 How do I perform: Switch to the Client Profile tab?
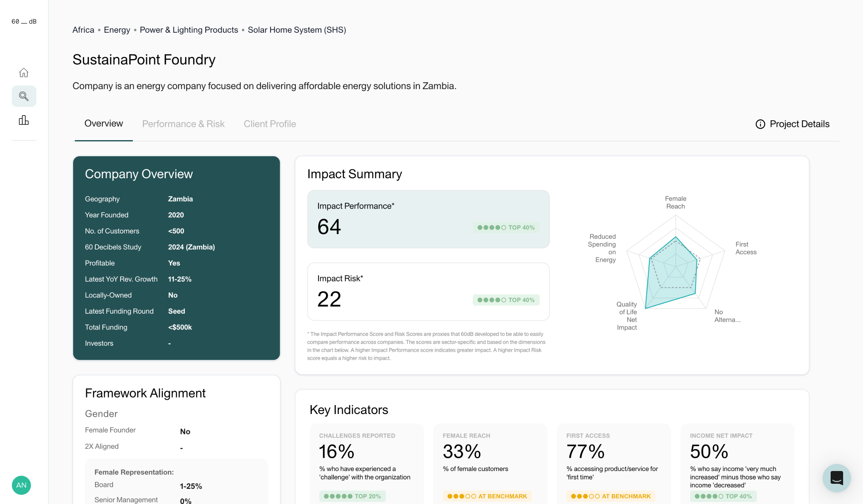[x=270, y=124]
